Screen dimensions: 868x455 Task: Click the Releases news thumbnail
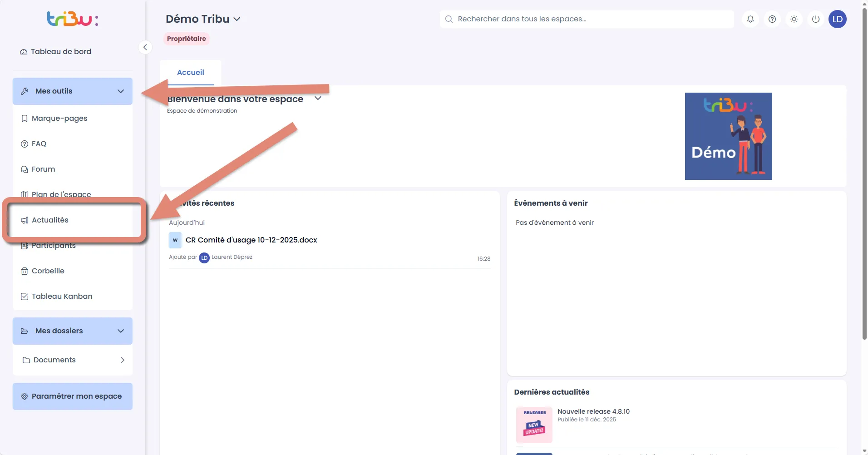tap(534, 425)
